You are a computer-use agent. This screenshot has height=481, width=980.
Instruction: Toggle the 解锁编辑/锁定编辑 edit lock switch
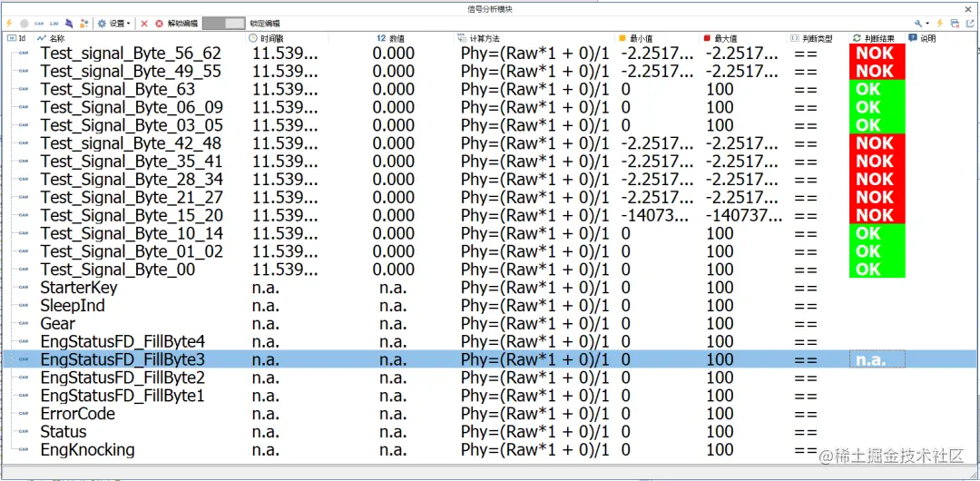coord(224,24)
